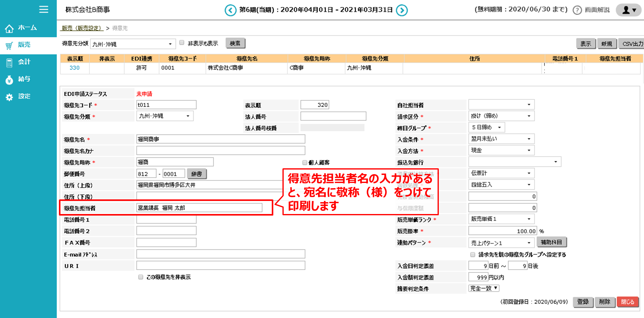Click the CSV出力 button
The height and width of the screenshot is (318, 644).
(x=631, y=43)
